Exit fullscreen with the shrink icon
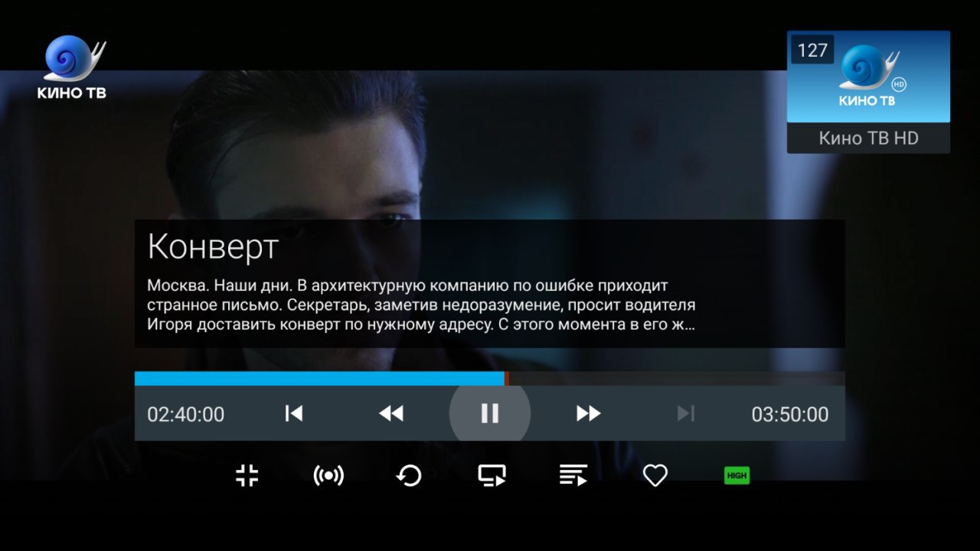980x551 pixels. 247,475
